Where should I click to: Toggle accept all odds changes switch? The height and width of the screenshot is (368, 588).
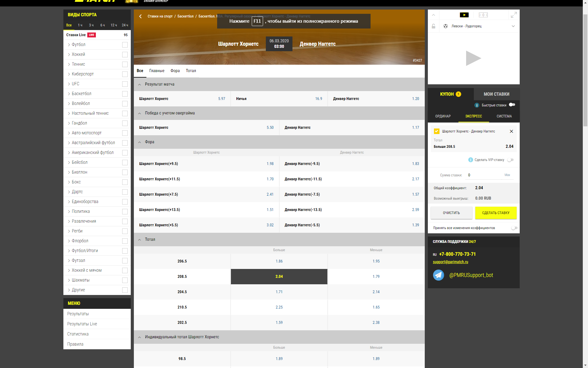tap(514, 228)
